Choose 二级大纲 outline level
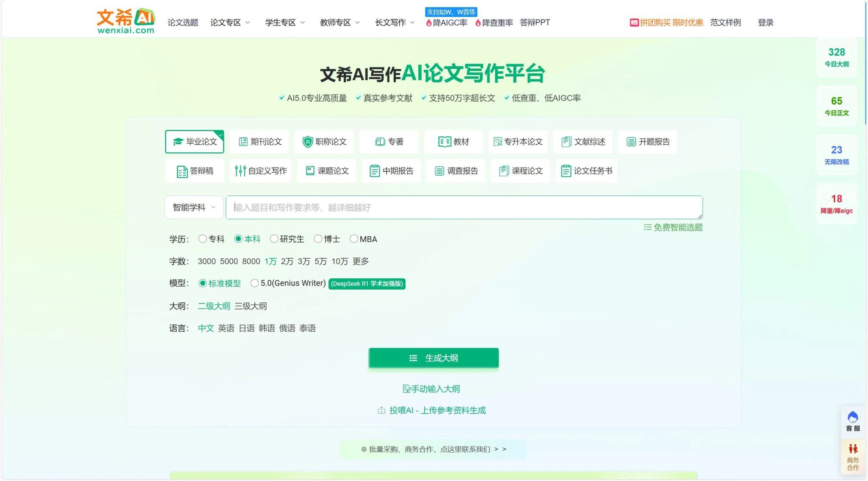868x481 pixels. pyautogui.click(x=214, y=306)
